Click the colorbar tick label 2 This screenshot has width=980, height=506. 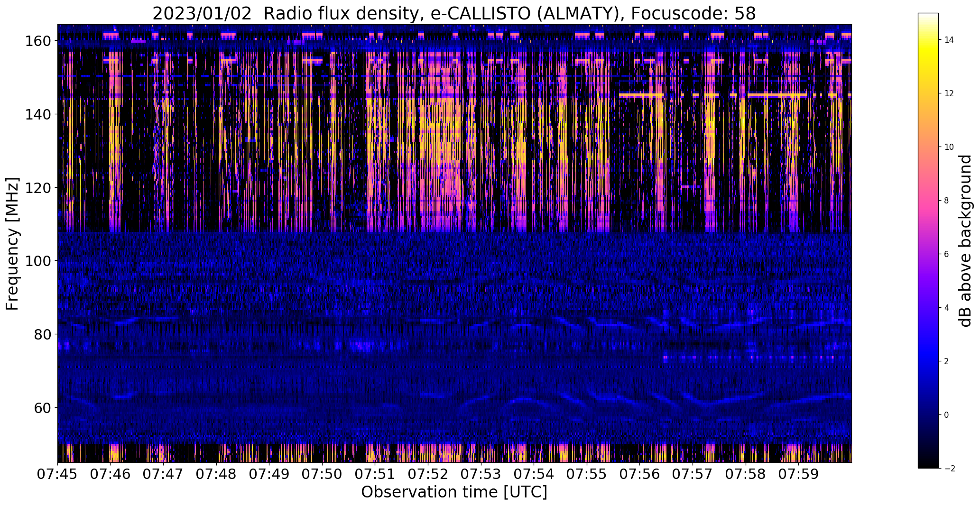(946, 361)
